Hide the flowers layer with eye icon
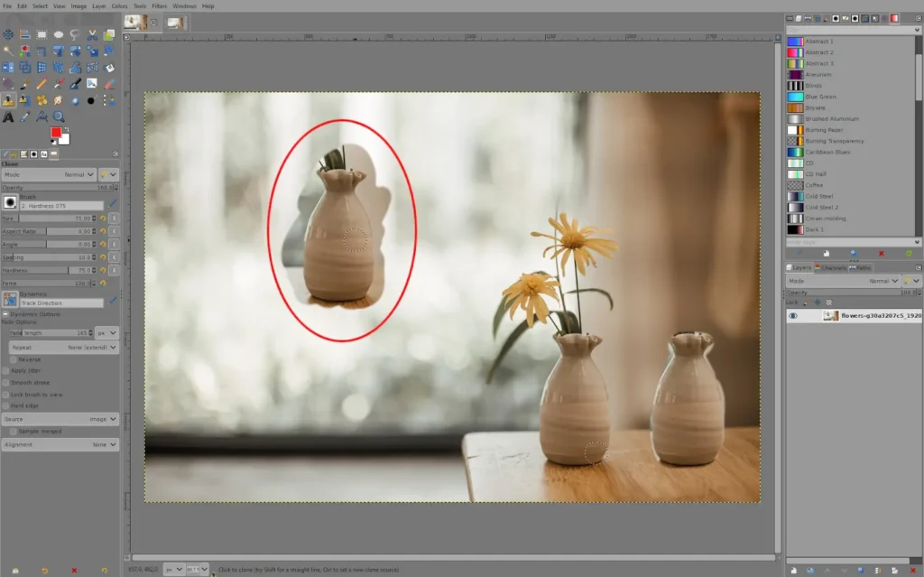This screenshot has width=924, height=577. (793, 316)
